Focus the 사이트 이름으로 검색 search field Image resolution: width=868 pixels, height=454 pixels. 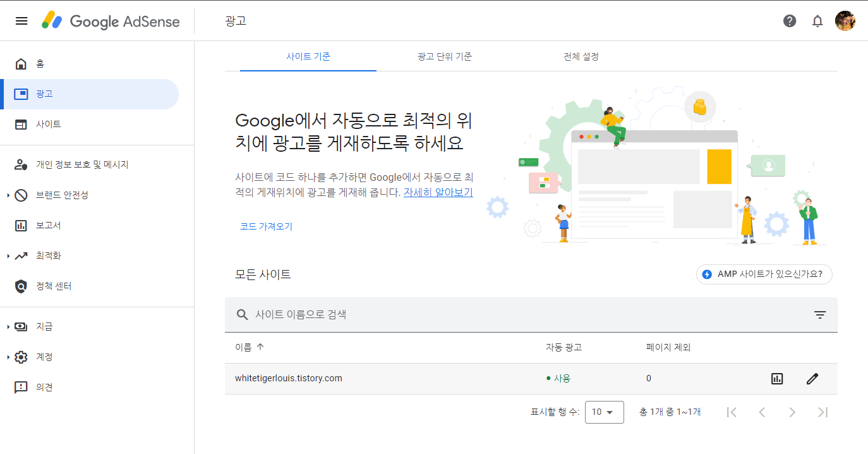531,314
